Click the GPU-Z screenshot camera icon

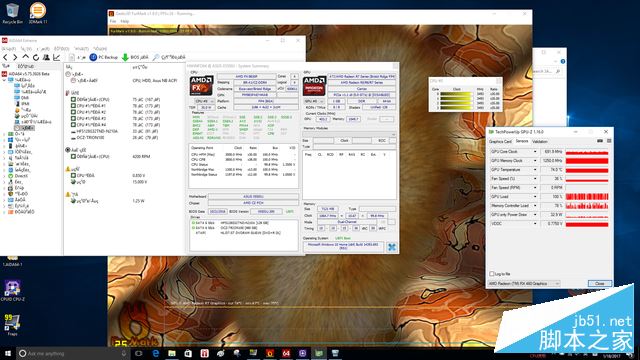[600, 141]
